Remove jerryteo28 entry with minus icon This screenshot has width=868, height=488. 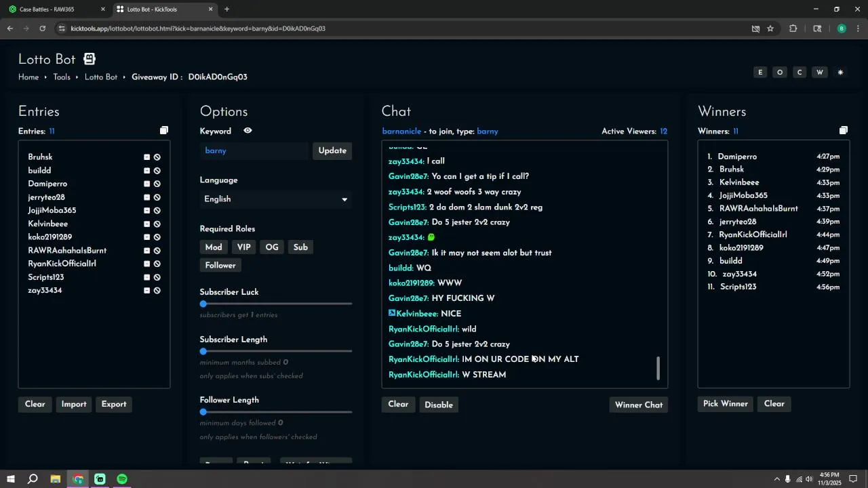click(146, 197)
